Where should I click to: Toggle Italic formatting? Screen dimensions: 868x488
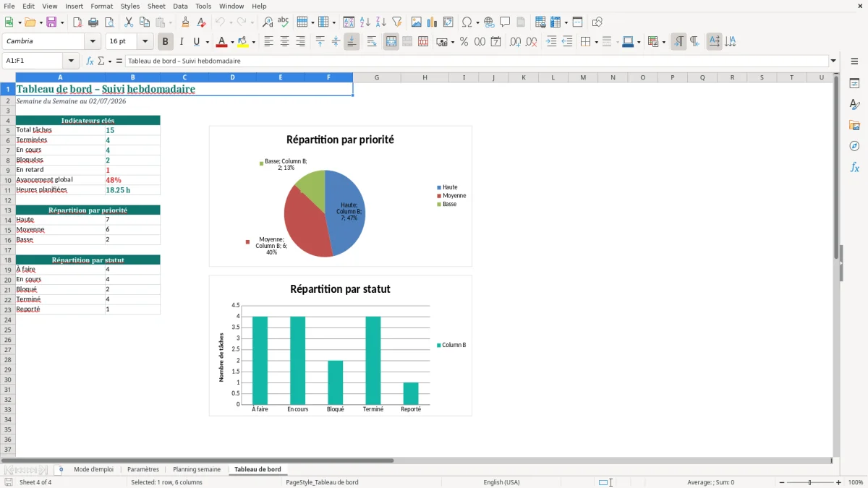pos(182,42)
